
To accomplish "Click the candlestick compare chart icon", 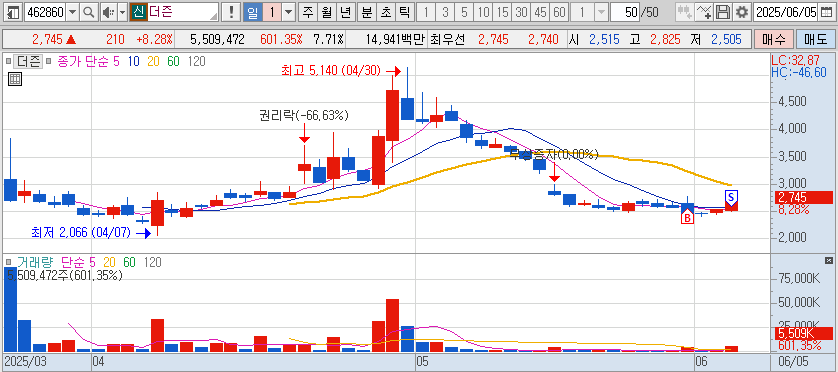I will [x=684, y=12].
